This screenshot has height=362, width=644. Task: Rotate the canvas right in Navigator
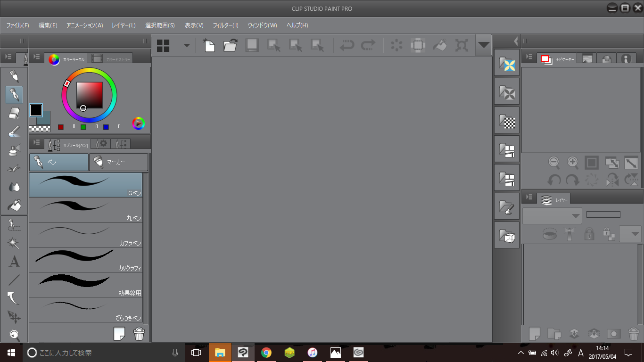click(573, 180)
